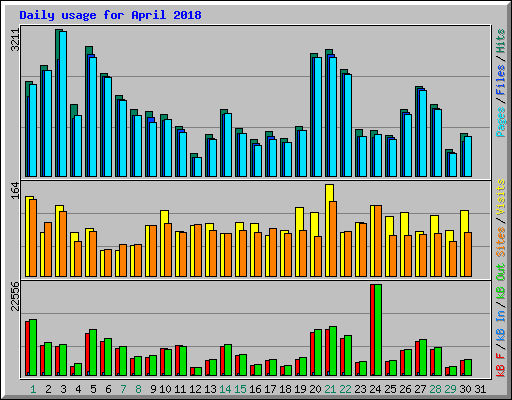Click the 'kB F' legend label

pyautogui.click(x=501, y=364)
